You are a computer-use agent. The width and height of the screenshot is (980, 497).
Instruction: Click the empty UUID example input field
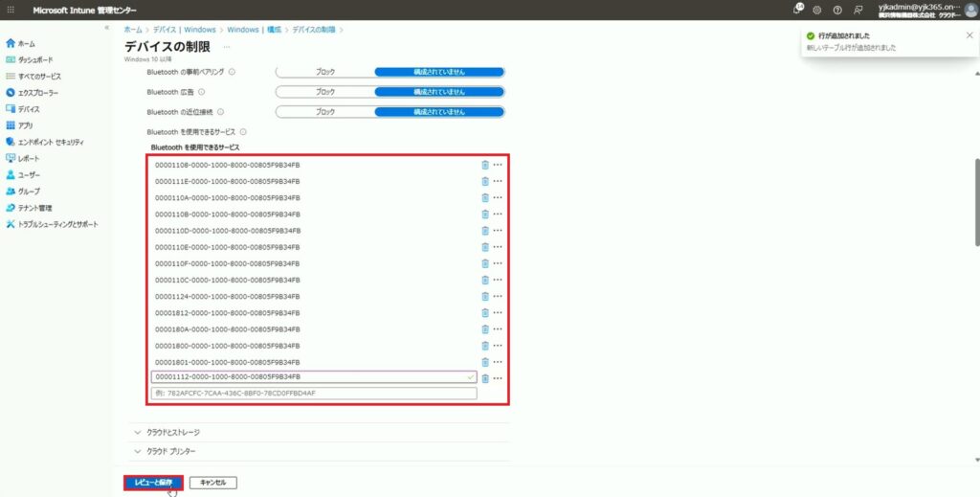314,394
